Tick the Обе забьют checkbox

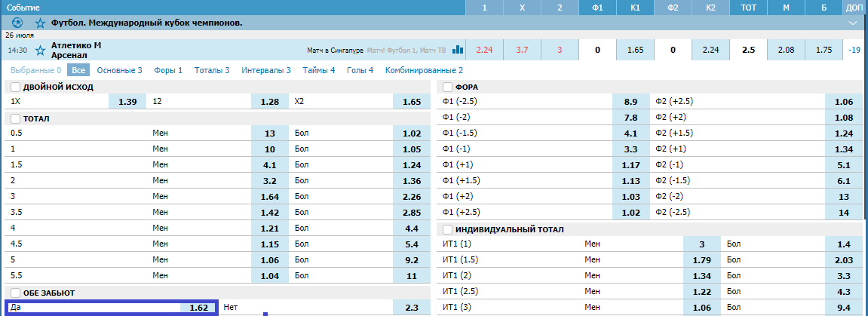(15, 293)
